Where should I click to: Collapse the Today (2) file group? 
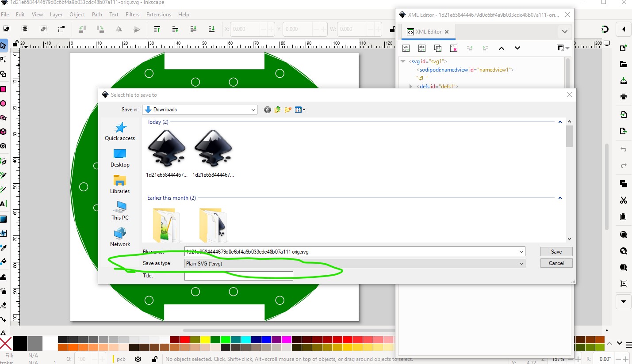[x=560, y=122]
